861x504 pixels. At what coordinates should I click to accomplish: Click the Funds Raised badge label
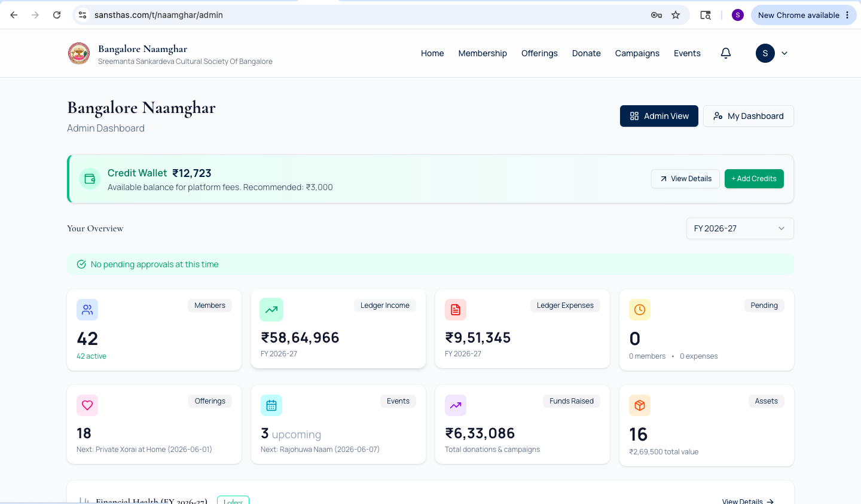point(572,401)
